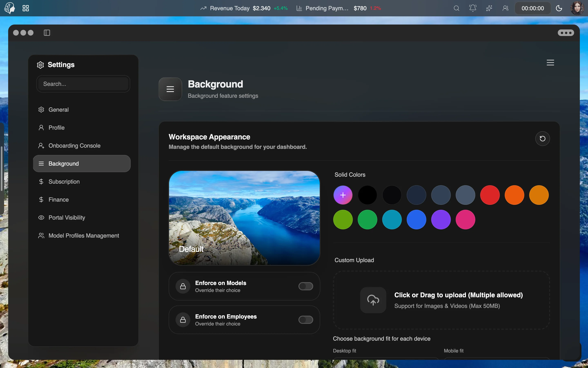Viewport: 588px width, 368px height.
Task: Choose the orange color swatch
Action: [x=514, y=195]
